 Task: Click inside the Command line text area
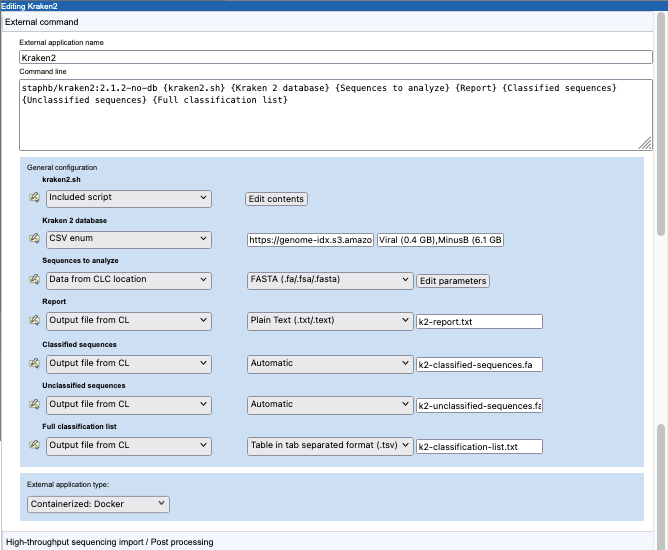coord(335,125)
